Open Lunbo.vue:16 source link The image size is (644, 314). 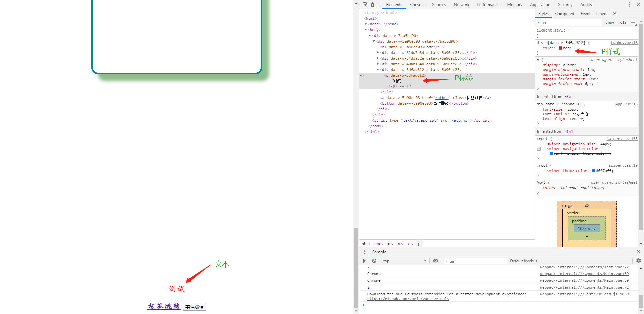pos(624,43)
